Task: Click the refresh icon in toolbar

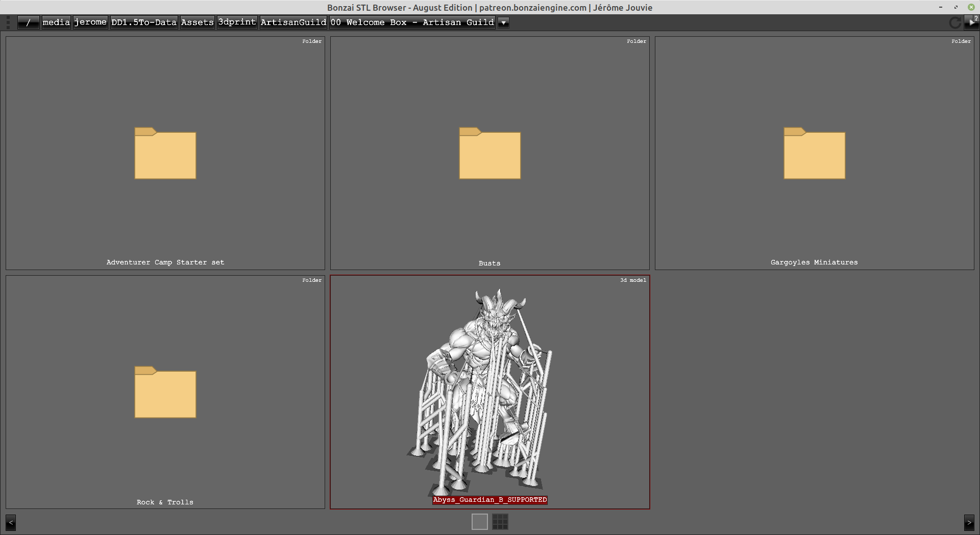Action: pyautogui.click(x=954, y=22)
